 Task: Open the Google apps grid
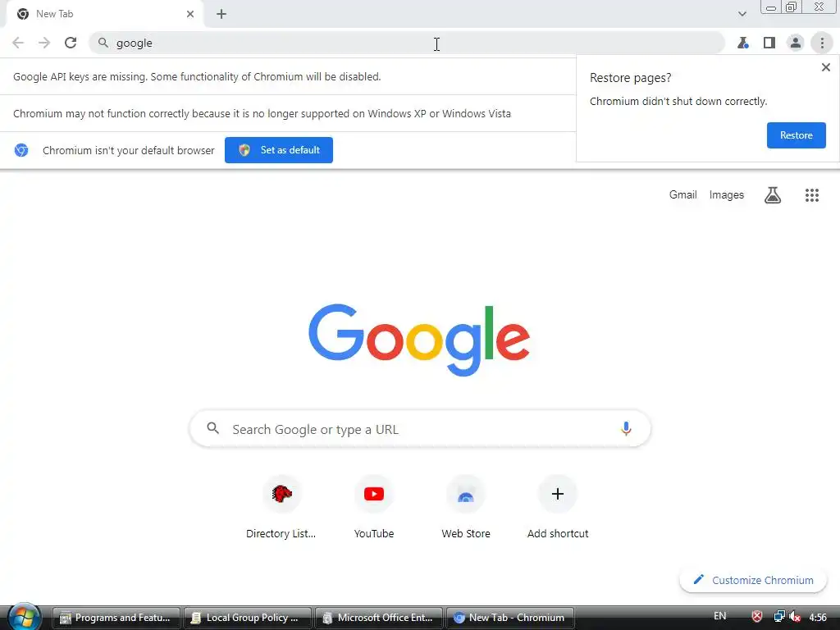(811, 195)
